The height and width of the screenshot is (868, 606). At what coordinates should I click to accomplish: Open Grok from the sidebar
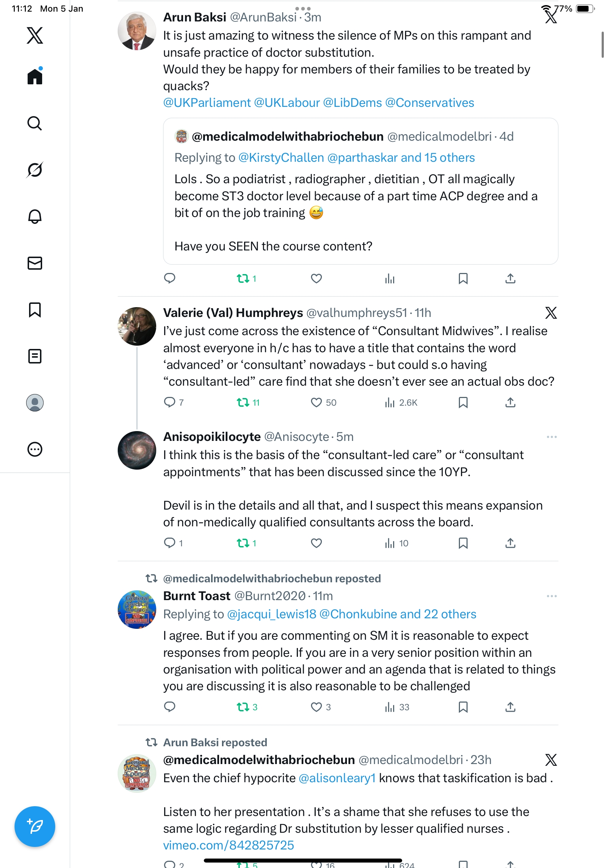pyautogui.click(x=35, y=170)
